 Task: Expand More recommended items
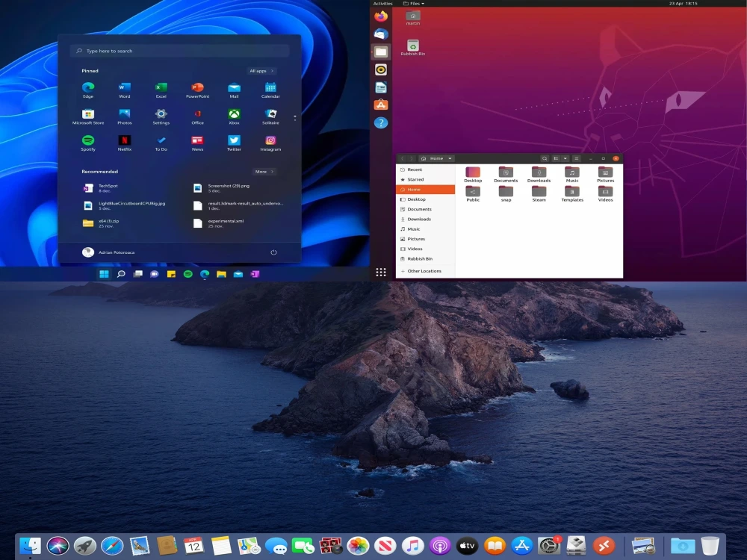[264, 172]
